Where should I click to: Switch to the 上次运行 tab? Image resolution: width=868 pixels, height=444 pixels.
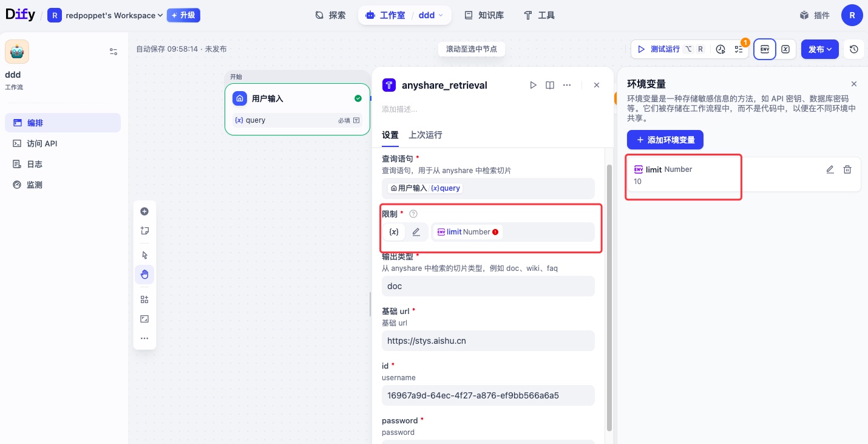coord(425,135)
